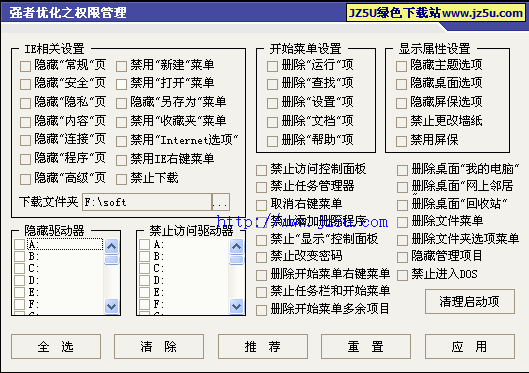This screenshot has height=373, width=529.
Task: Enable 禁用IE右键菜单
Action: coord(121,160)
